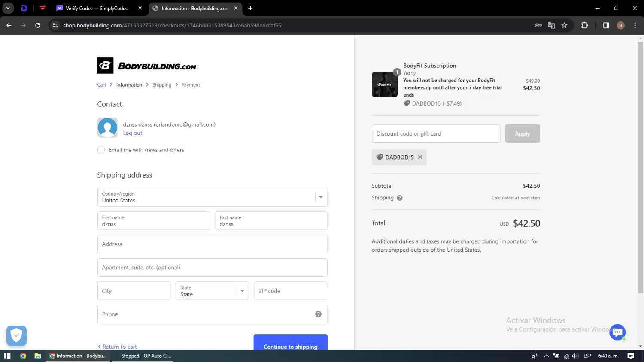View site information for shop.bodybuilding.com
644x362 pixels.
[55, 25]
